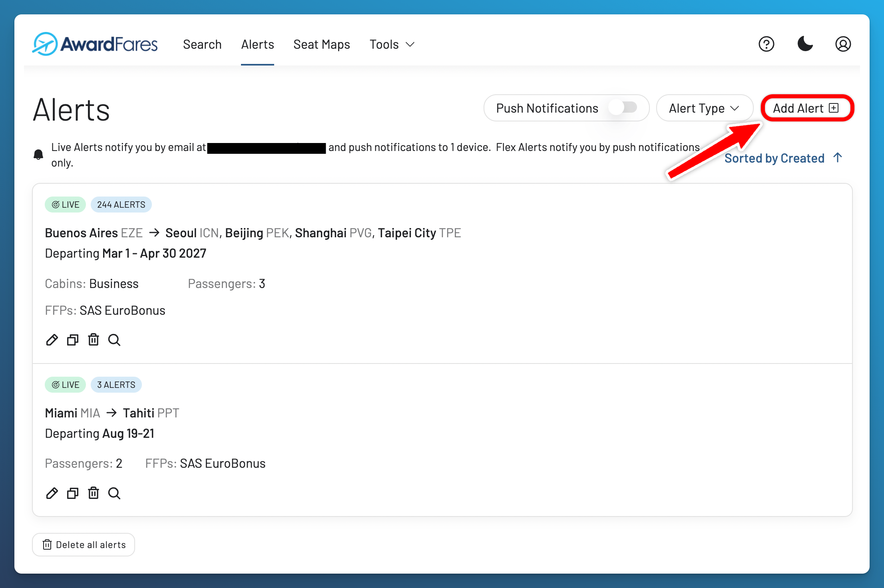The image size is (884, 588).
Task: Go to the Search tab
Action: click(202, 44)
